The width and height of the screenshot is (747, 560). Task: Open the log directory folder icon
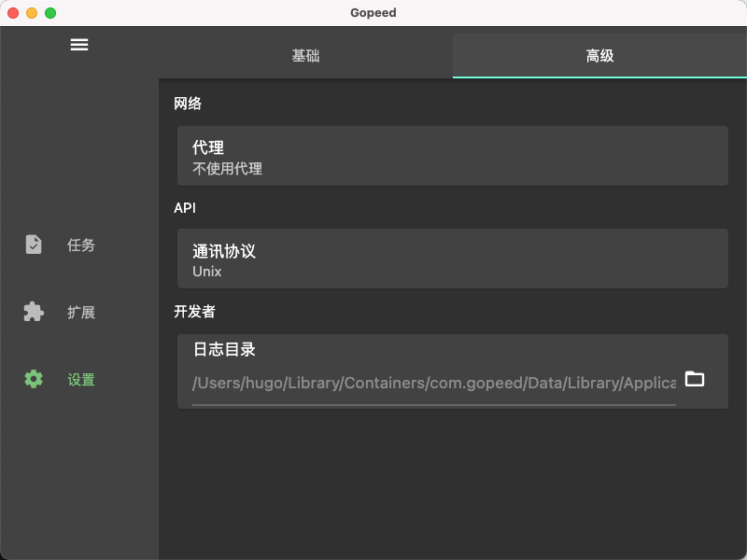coord(695,379)
